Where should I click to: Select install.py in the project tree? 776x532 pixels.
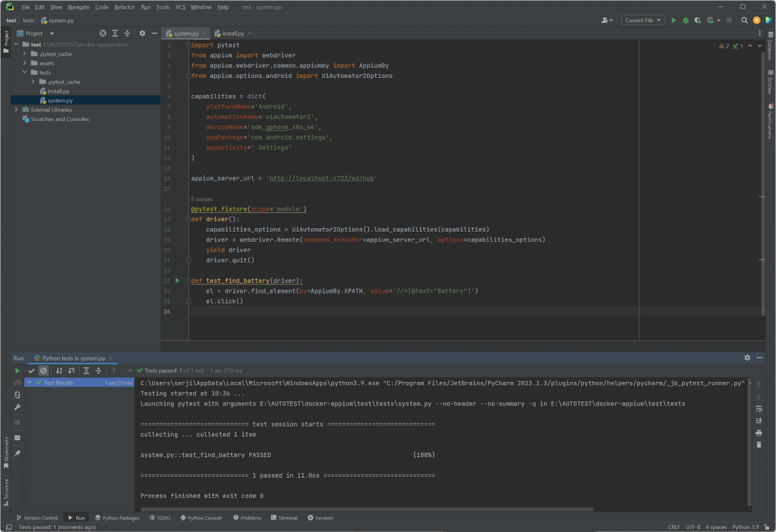58,91
